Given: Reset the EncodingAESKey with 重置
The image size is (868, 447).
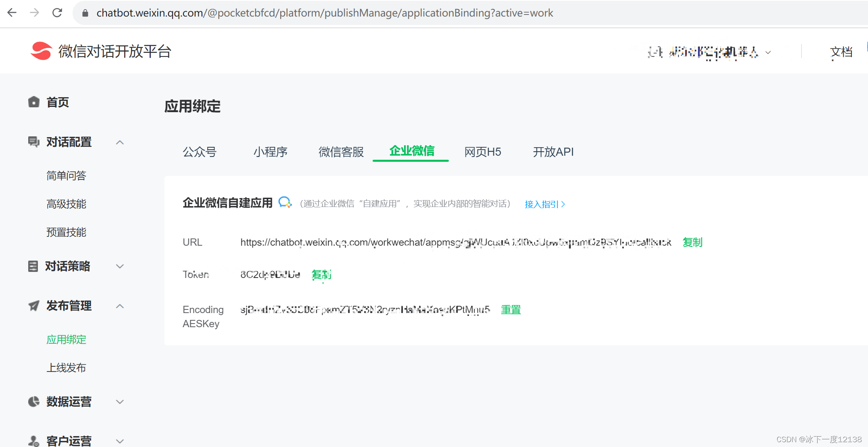Looking at the screenshot, I should (x=511, y=310).
